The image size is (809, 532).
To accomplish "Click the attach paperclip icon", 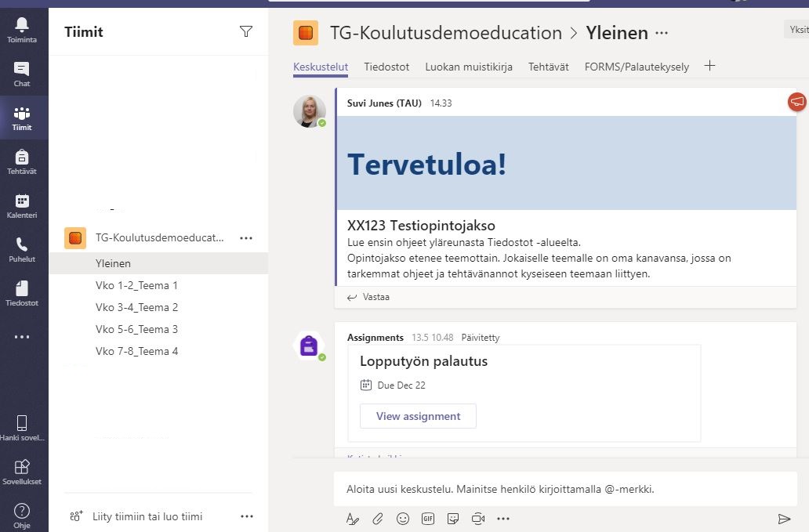I will click(377, 519).
